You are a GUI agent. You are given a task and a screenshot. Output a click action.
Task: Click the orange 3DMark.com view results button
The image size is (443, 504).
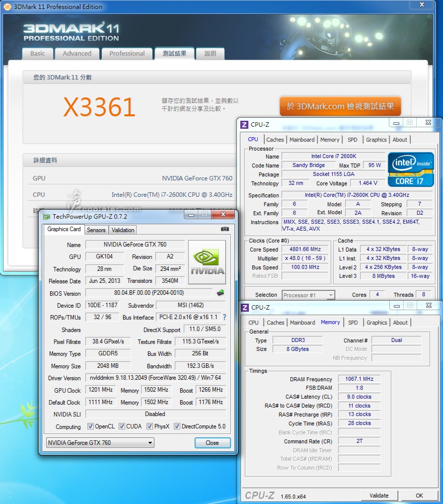340,106
